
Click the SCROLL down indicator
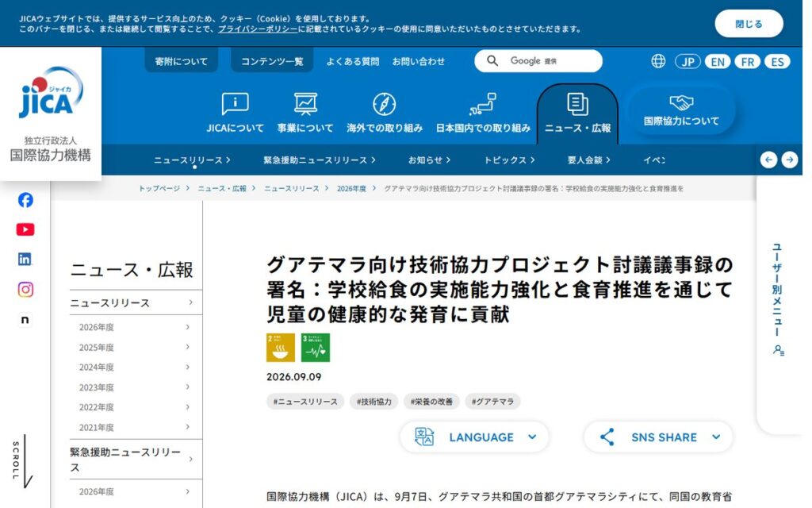[x=23, y=461]
